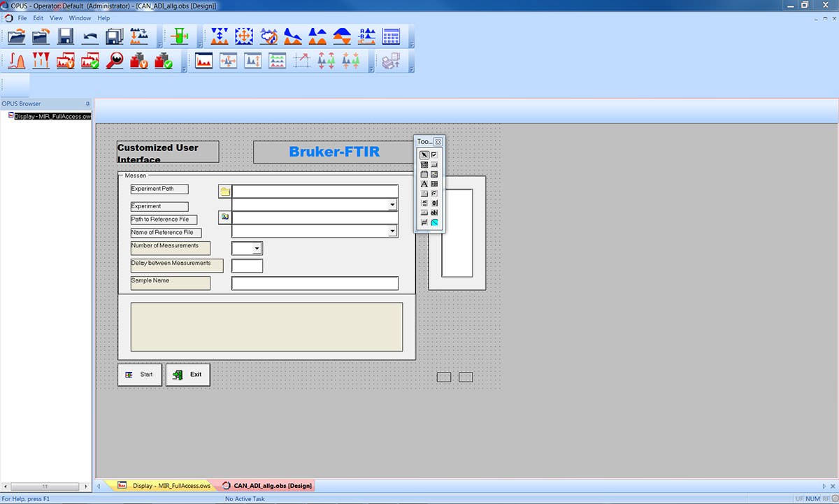Select the radio button tool in Toolbox
Screen dimensions: 839x504
[434, 194]
